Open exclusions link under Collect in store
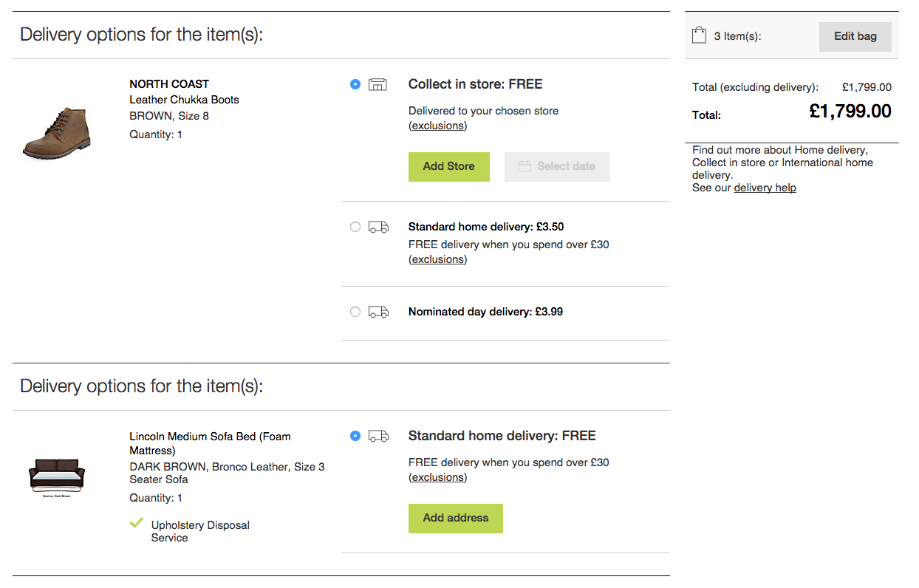Viewport: 919px width, 588px height. [437, 126]
